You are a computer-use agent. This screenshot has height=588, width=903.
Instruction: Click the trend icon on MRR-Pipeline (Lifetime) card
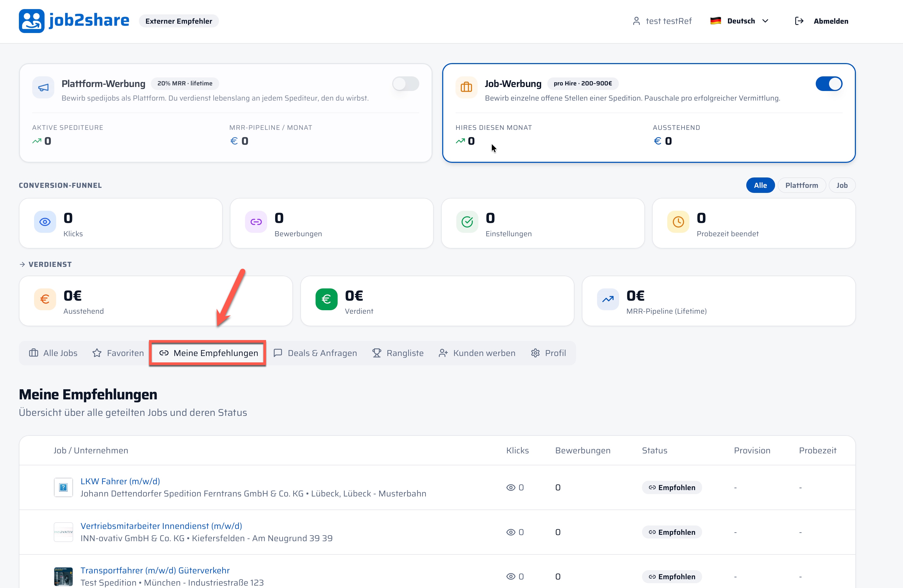pyautogui.click(x=608, y=299)
